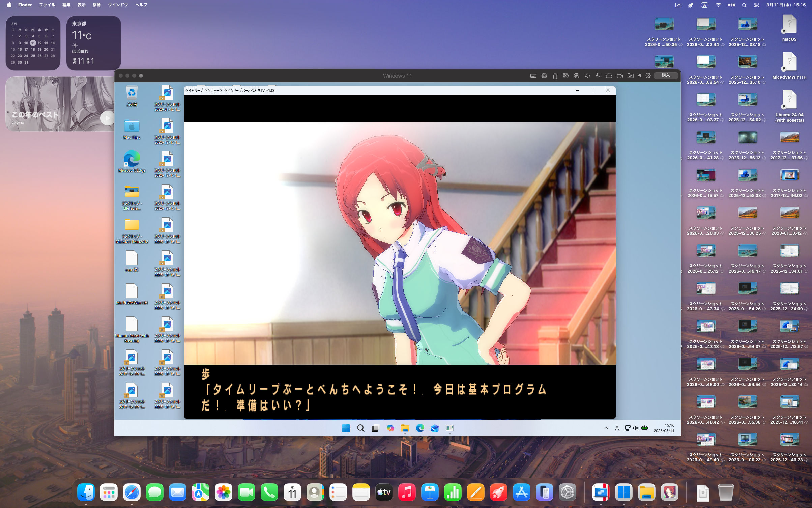812x508 pixels.
Task: Click the Windows tray battery icon
Action: 645,428
